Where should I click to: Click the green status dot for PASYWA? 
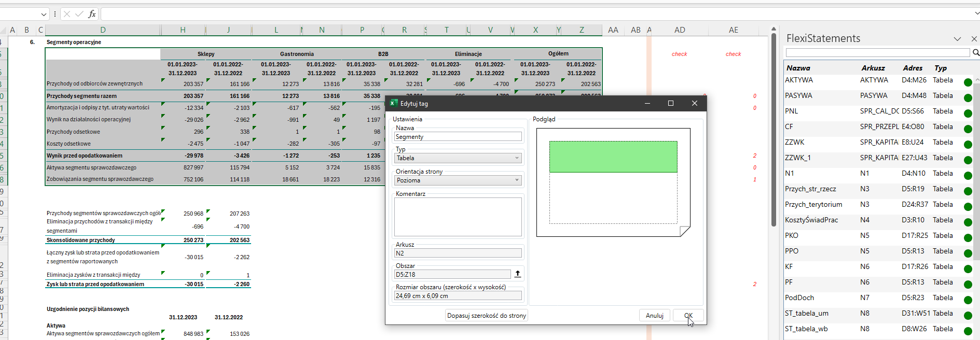pyautogui.click(x=968, y=98)
